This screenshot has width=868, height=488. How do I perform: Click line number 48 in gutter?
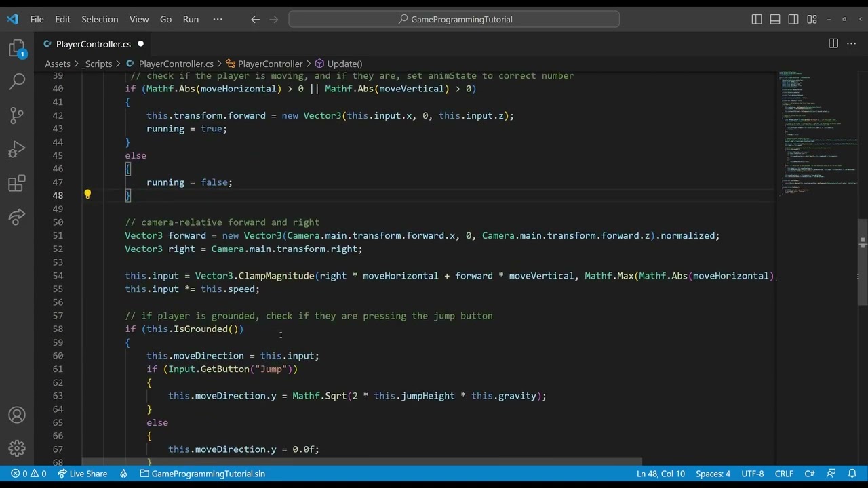[x=58, y=195]
